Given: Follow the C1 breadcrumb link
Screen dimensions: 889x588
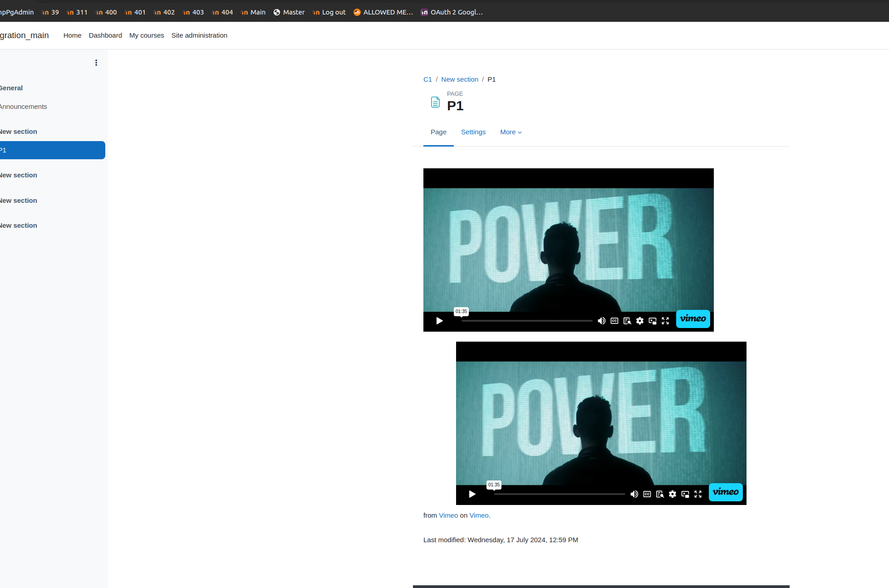Looking at the screenshot, I should click(x=427, y=79).
